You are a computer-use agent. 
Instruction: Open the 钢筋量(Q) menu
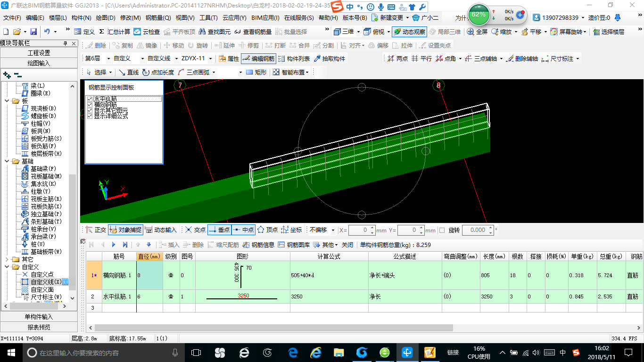coord(158,18)
